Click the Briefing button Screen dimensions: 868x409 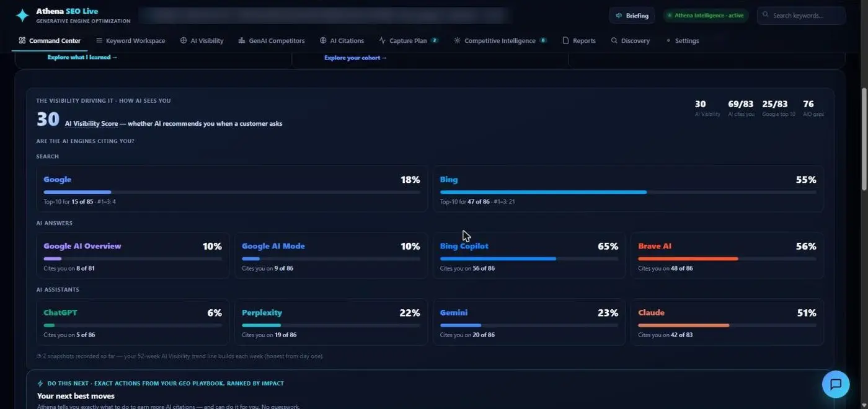(x=632, y=15)
